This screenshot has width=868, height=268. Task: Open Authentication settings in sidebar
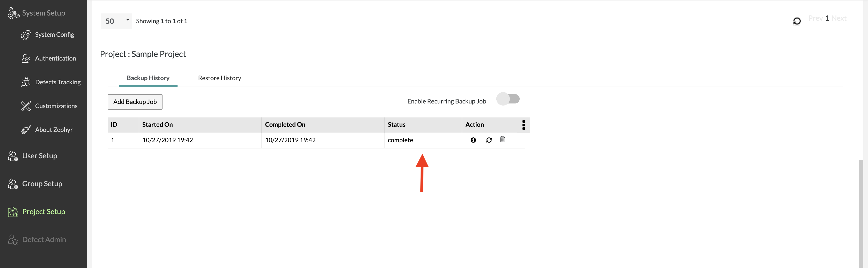(55, 58)
